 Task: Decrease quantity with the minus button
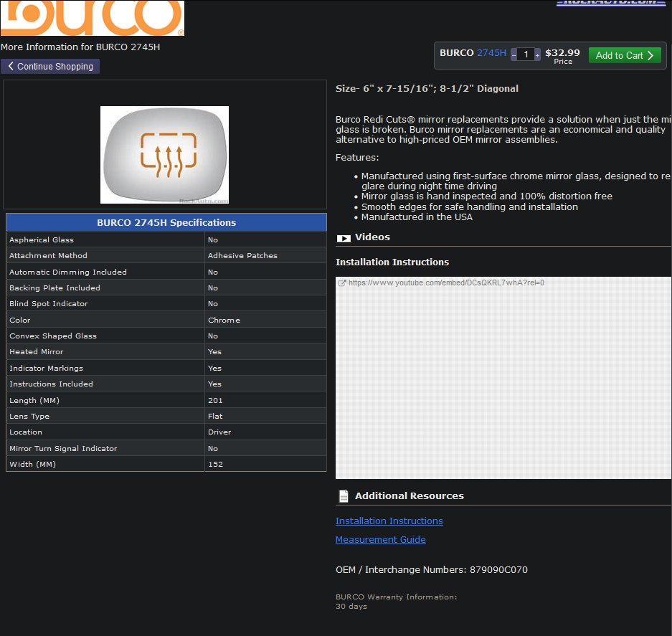point(514,54)
